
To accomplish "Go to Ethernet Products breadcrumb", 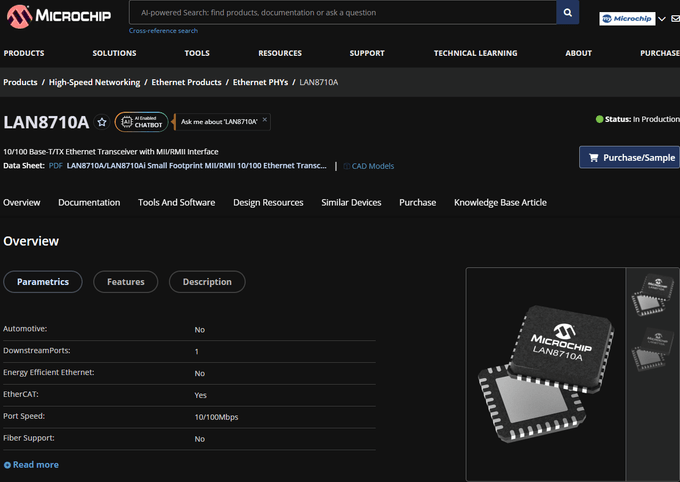I will pyautogui.click(x=186, y=82).
